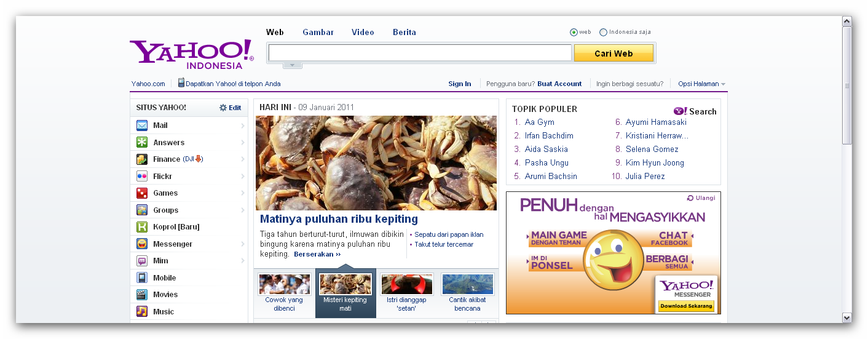Open the Yahoo.com link
This screenshot has height=339, width=868.
coord(148,84)
